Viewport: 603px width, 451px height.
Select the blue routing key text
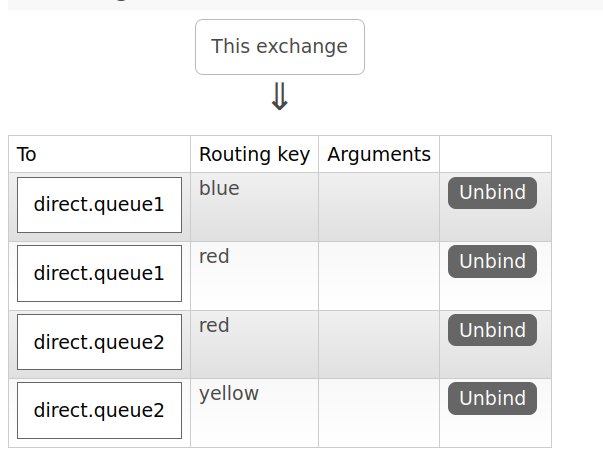[x=219, y=188]
